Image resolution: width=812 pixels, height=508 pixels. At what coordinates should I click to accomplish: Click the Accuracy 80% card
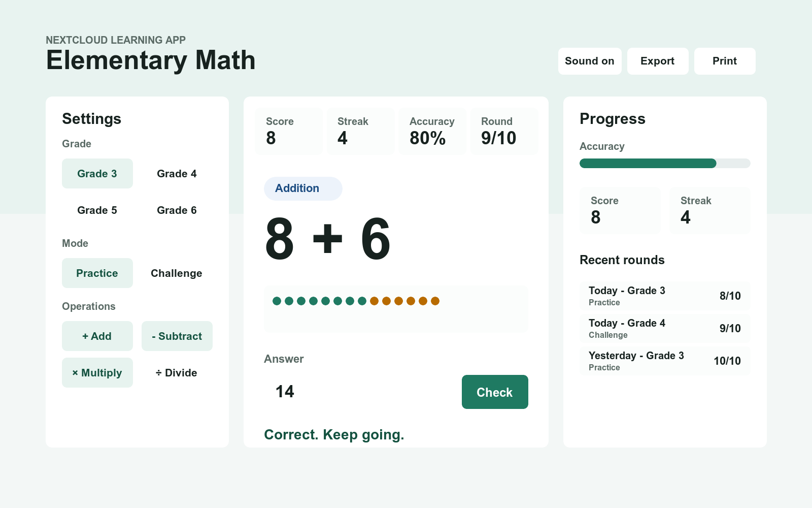(432, 131)
